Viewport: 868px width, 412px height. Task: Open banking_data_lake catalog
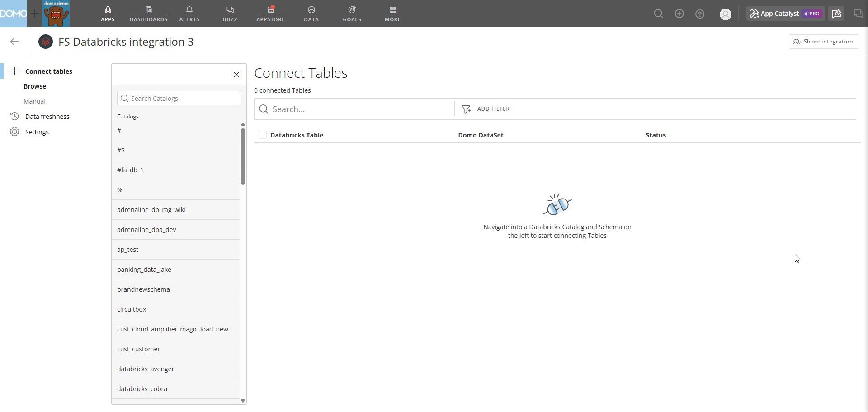pyautogui.click(x=175, y=270)
